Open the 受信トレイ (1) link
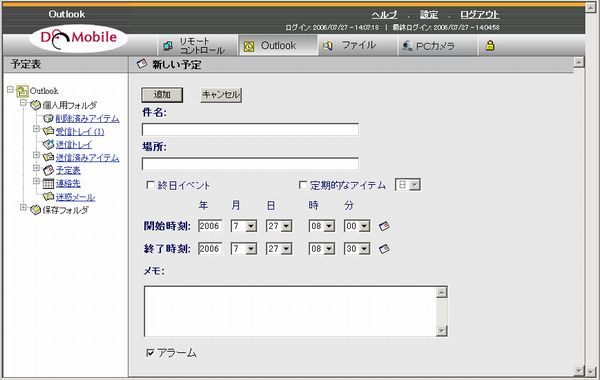 pyautogui.click(x=80, y=132)
